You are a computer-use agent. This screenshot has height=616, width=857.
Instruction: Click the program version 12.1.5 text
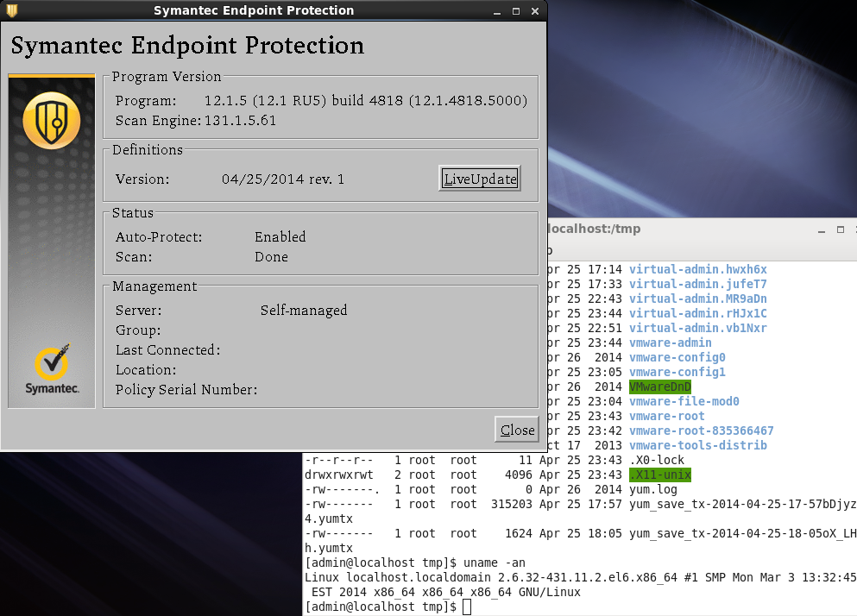pos(366,101)
